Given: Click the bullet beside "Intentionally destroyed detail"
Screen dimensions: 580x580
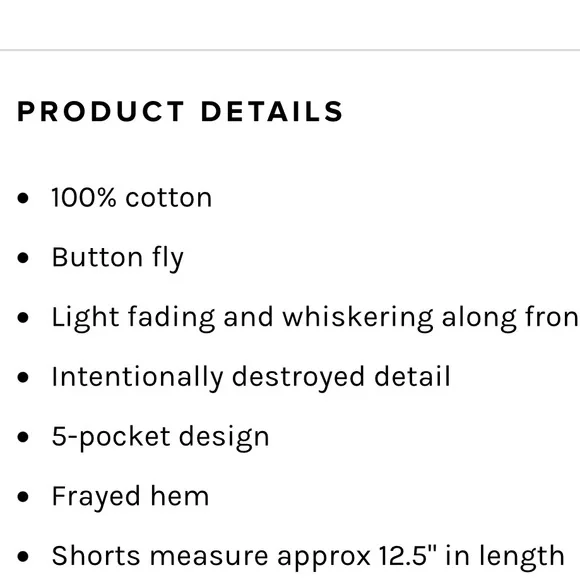Looking at the screenshot, I should tap(23, 377).
